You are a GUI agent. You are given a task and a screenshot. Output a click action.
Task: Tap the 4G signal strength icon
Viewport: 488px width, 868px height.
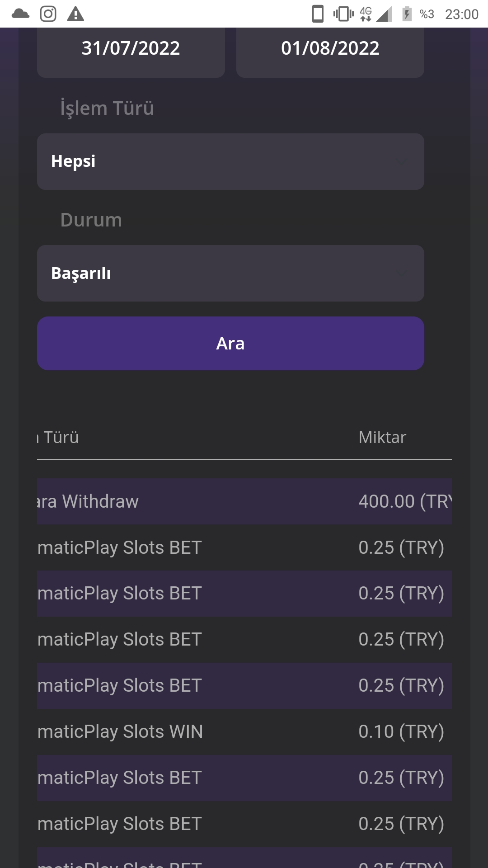coord(375,14)
